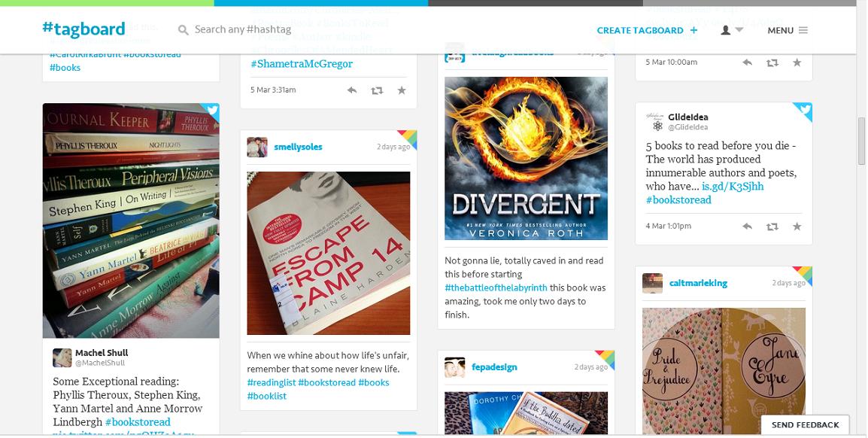868x438 pixels.
Task: Reply to GlideIdea's tweet
Action: [x=748, y=227]
